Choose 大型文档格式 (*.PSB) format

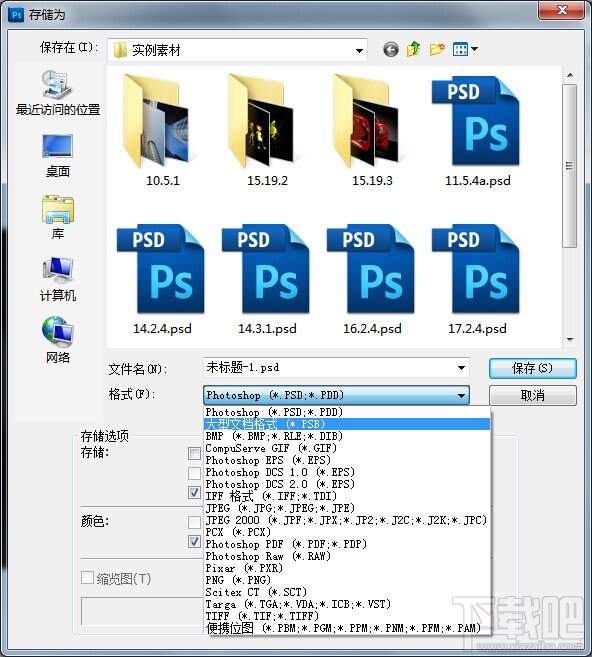[x=347, y=424]
